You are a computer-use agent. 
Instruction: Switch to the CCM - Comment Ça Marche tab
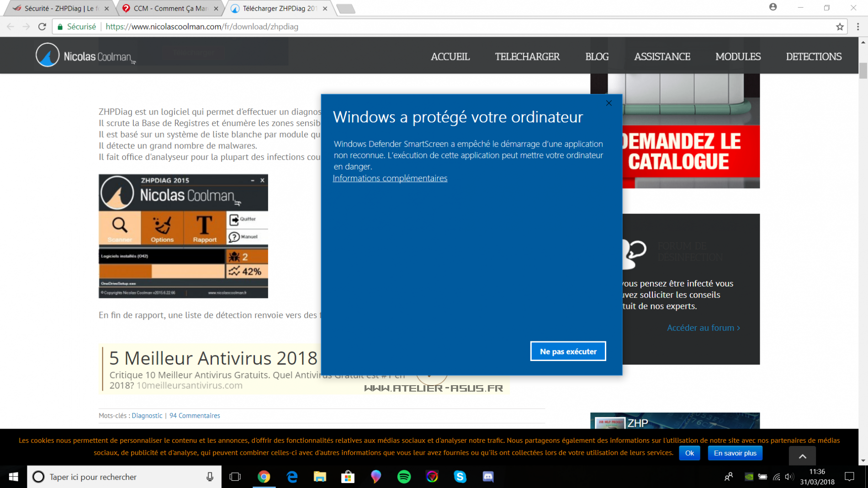pyautogui.click(x=170, y=8)
